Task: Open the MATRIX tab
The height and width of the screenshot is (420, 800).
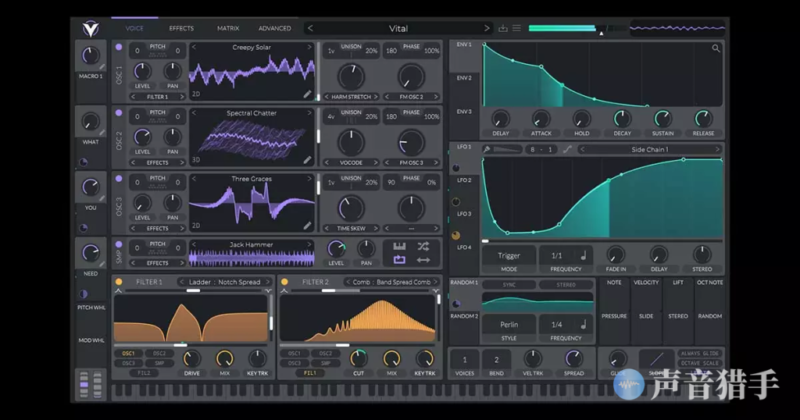Action: (228, 29)
